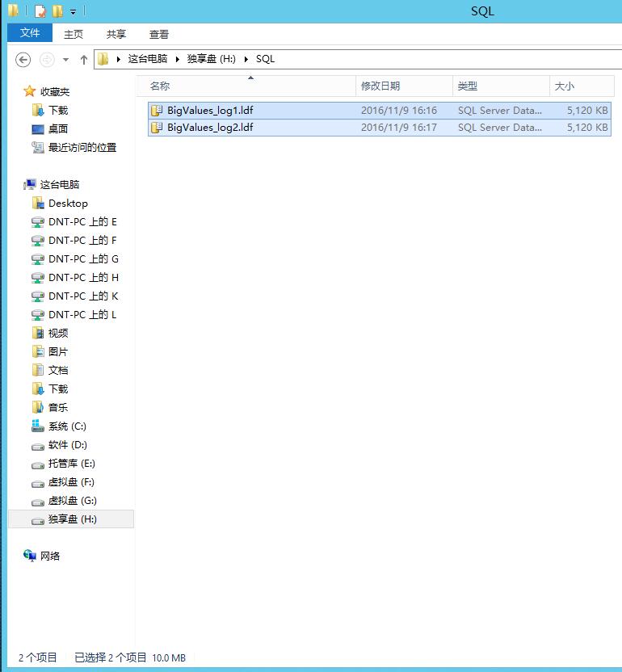Switch to the 主页 ribbon tab

point(74,34)
